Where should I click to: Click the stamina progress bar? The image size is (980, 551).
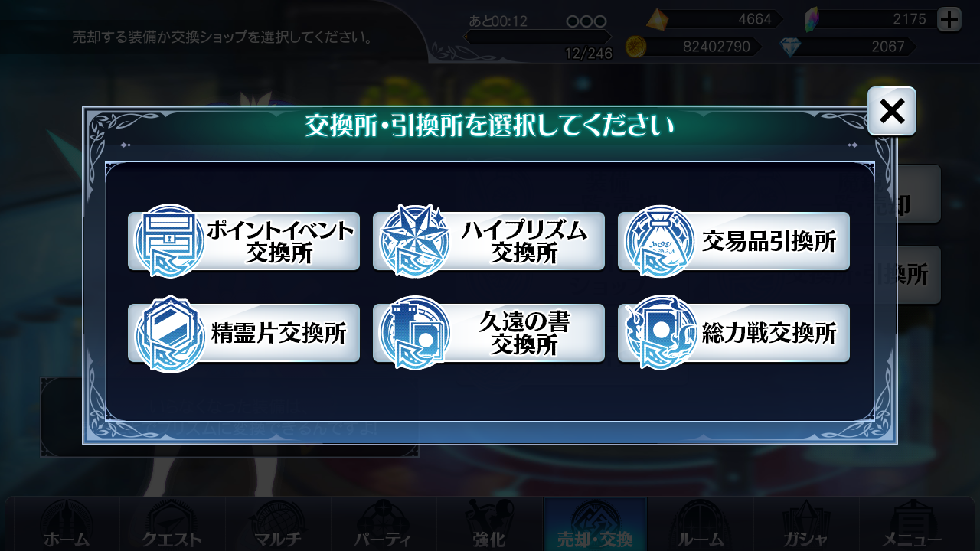click(x=538, y=37)
